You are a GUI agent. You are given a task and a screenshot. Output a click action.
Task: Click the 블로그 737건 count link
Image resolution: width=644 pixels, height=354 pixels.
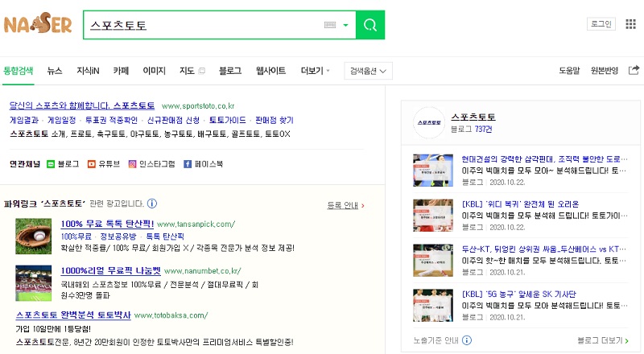(x=471, y=130)
